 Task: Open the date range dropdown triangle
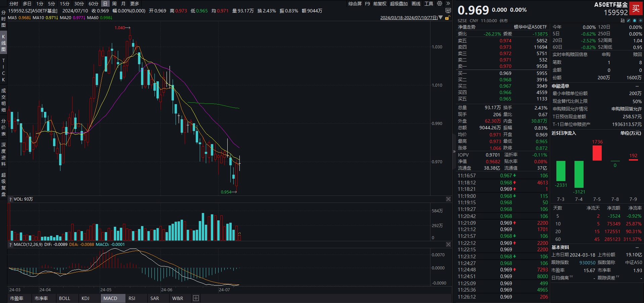point(441,18)
